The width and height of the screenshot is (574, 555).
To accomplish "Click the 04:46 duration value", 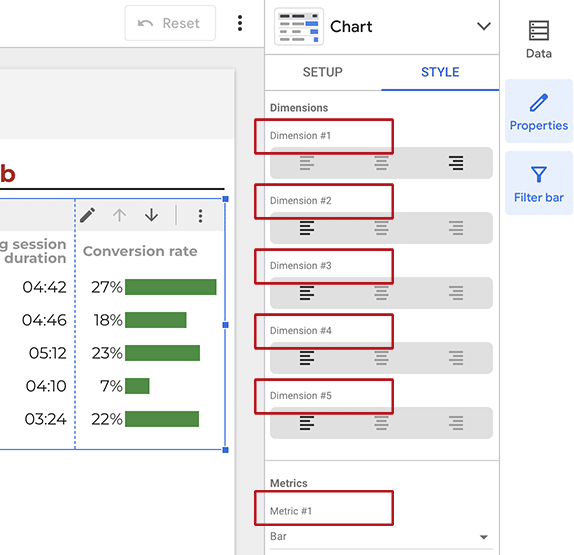I will [x=44, y=320].
